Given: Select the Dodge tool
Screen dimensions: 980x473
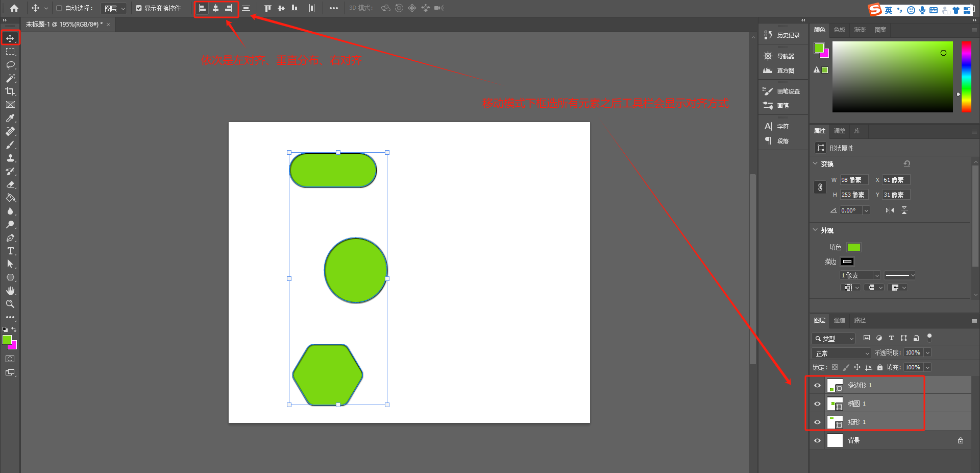Looking at the screenshot, I should 10,224.
